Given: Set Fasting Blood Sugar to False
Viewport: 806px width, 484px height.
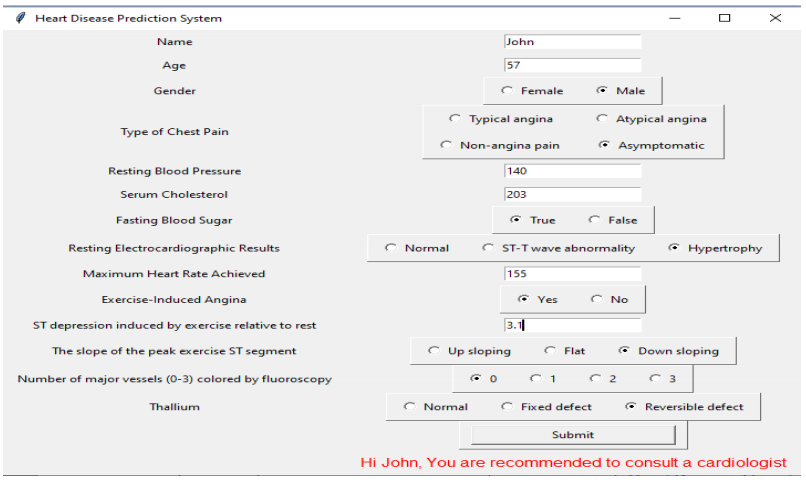Looking at the screenshot, I should coord(594,220).
